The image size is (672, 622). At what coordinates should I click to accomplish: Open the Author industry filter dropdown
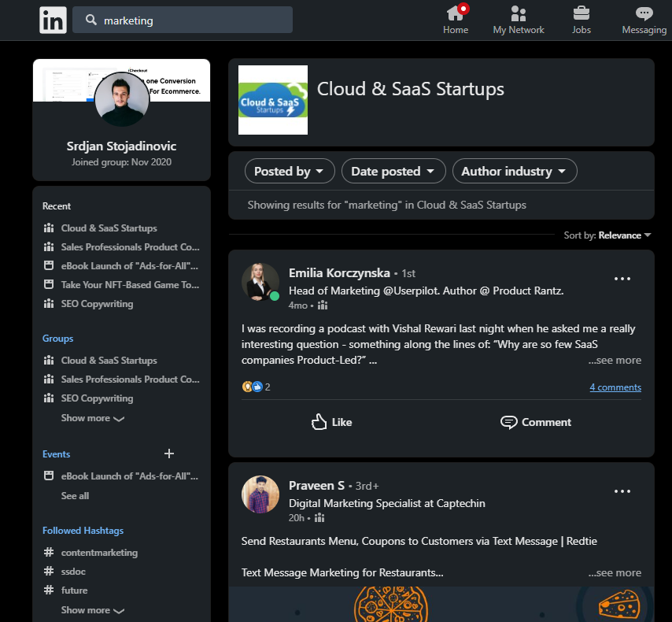[x=515, y=171]
